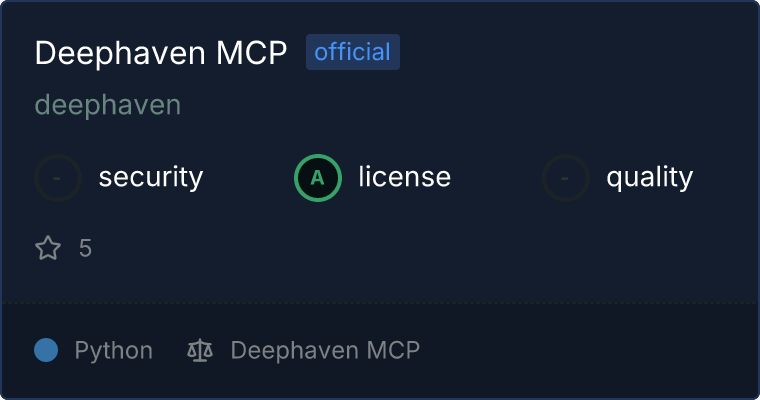Click the license label
Image resolution: width=760 pixels, height=400 pixels.
(405, 176)
